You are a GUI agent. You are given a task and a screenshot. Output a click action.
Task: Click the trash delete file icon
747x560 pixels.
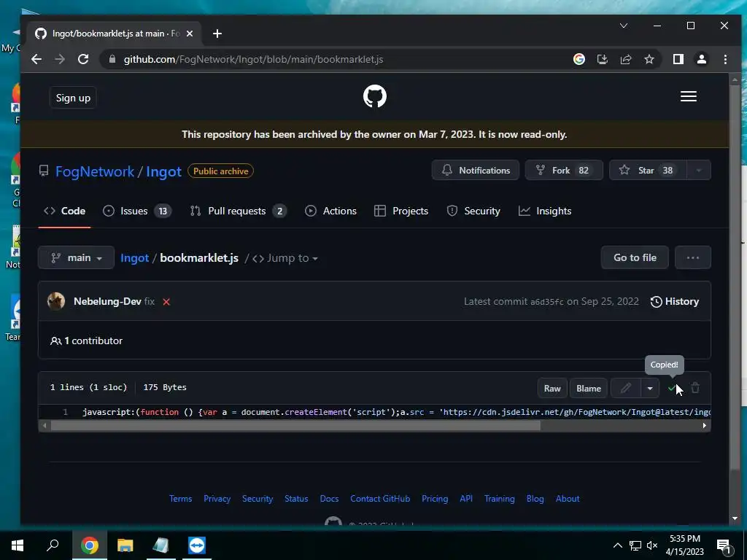pyautogui.click(x=695, y=388)
